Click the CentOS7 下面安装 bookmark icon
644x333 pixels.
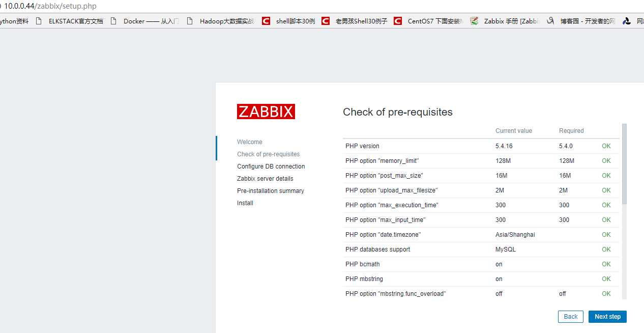coord(398,21)
